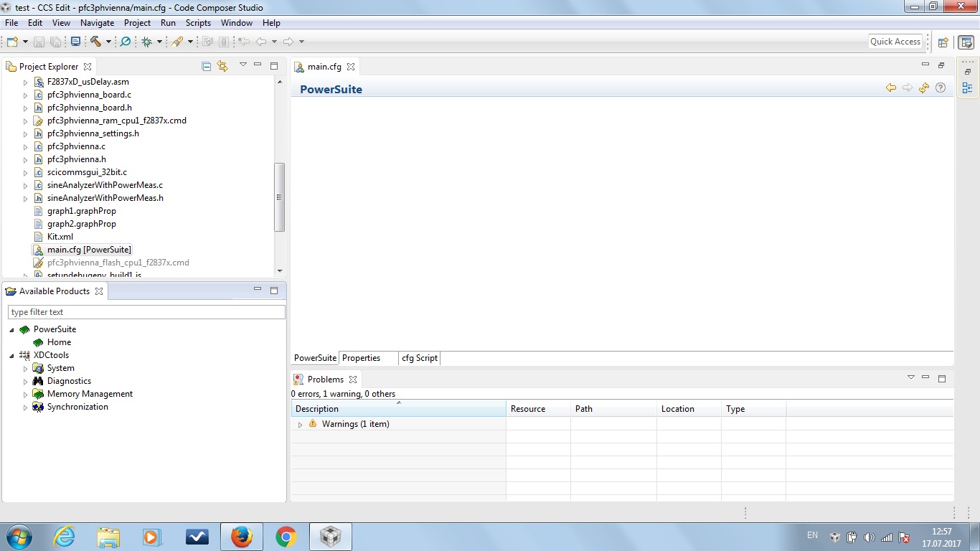
Task: Open the Navigate menu
Action: pos(98,23)
